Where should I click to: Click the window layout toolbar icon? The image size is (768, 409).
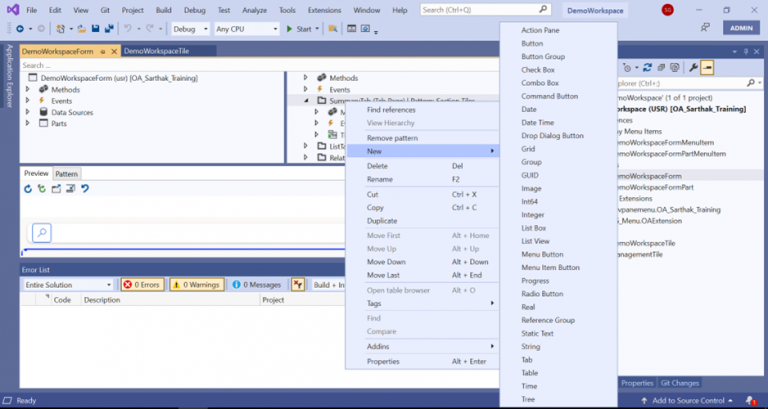click(351, 29)
